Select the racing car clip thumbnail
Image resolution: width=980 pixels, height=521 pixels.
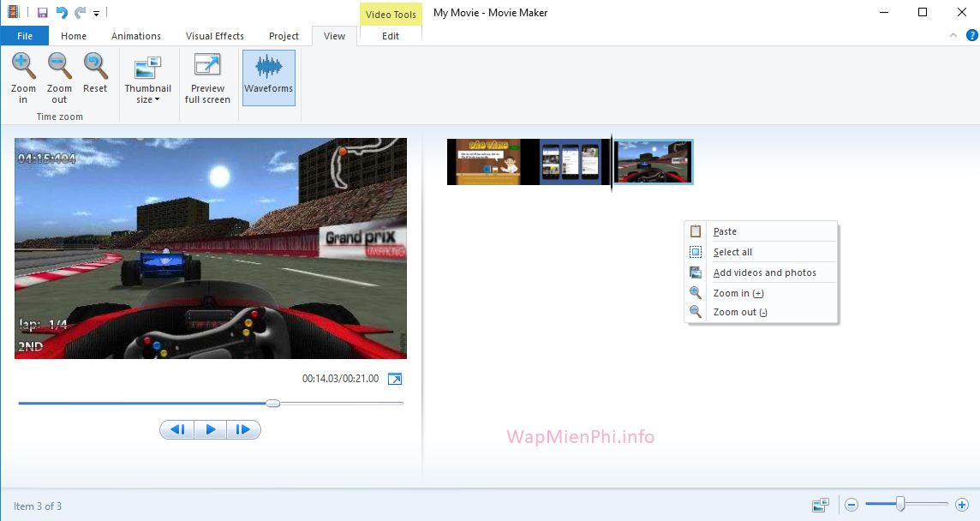(653, 162)
